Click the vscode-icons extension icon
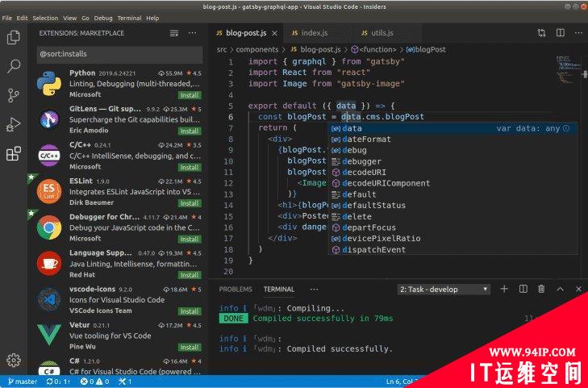 tap(49, 299)
